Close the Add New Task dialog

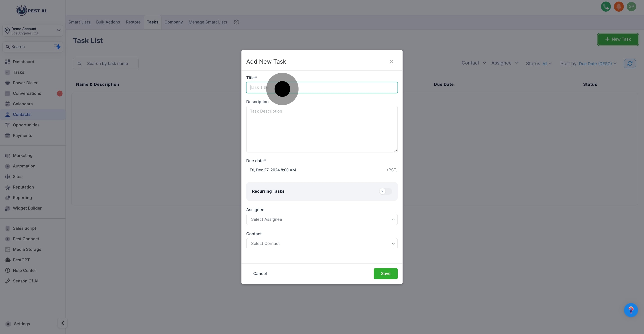(392, 62)
